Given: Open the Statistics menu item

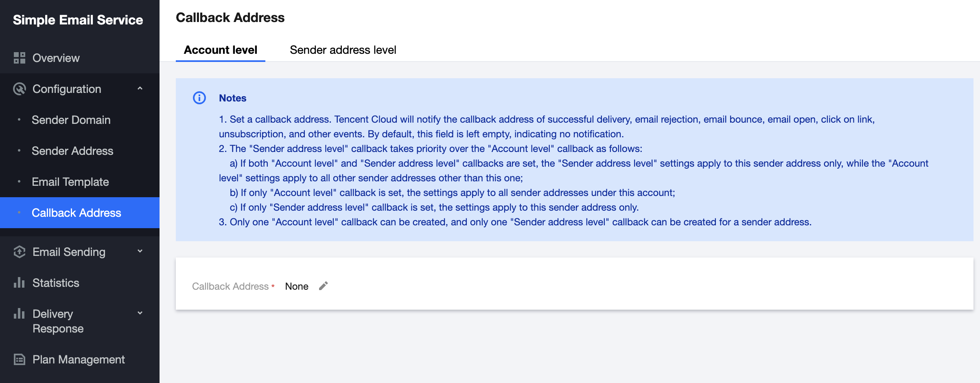Looking at the screenshot, I should pos(56,283).
